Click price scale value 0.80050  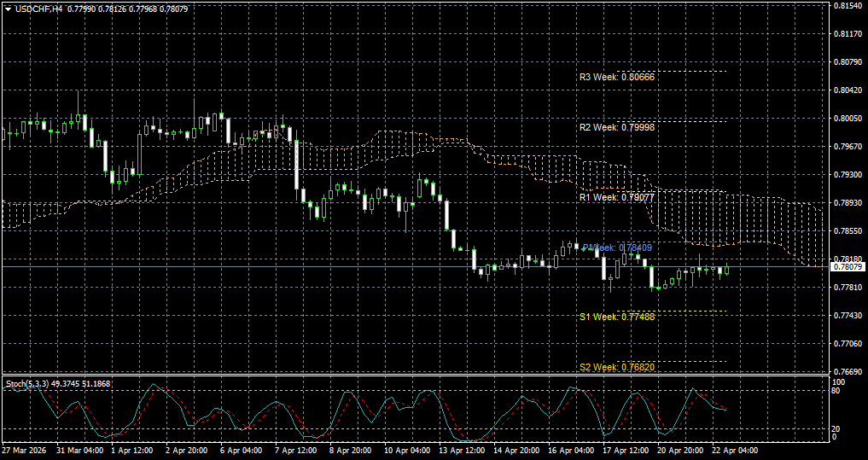tap(848, 119)
